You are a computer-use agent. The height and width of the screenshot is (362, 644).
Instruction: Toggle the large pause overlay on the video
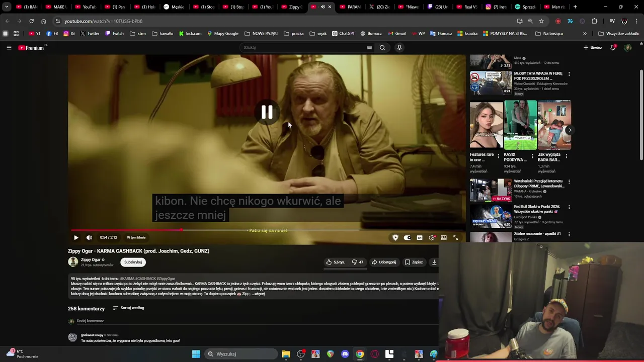(x=267, y=112)
